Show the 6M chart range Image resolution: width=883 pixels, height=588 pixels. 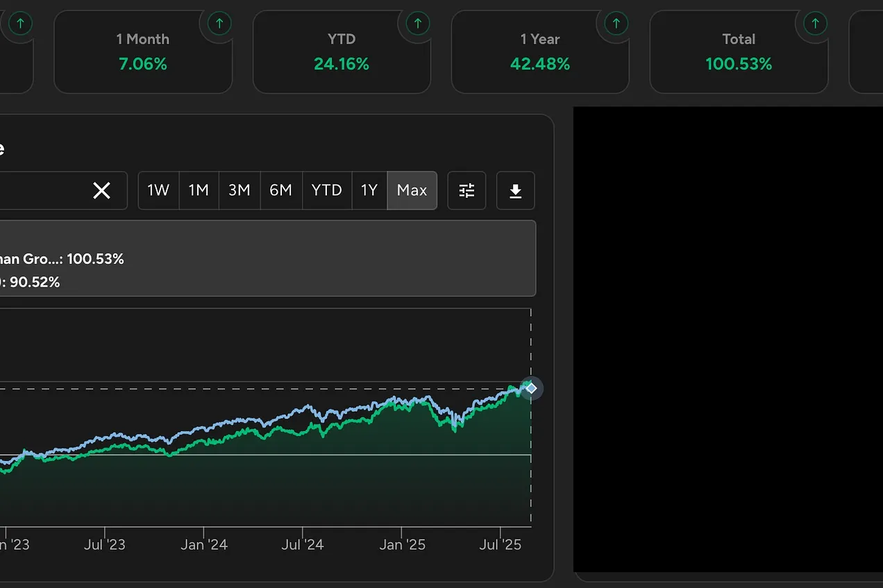[280, 190]
